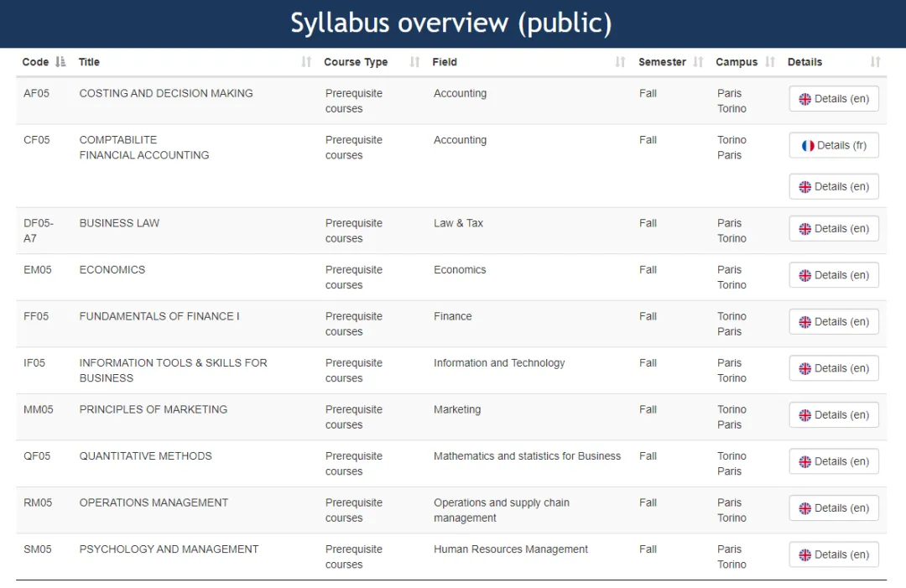The width and height of the screenshot is (906, 588).
Task: Open French details for CF05 Comptabilite
Action: [834, 145]
